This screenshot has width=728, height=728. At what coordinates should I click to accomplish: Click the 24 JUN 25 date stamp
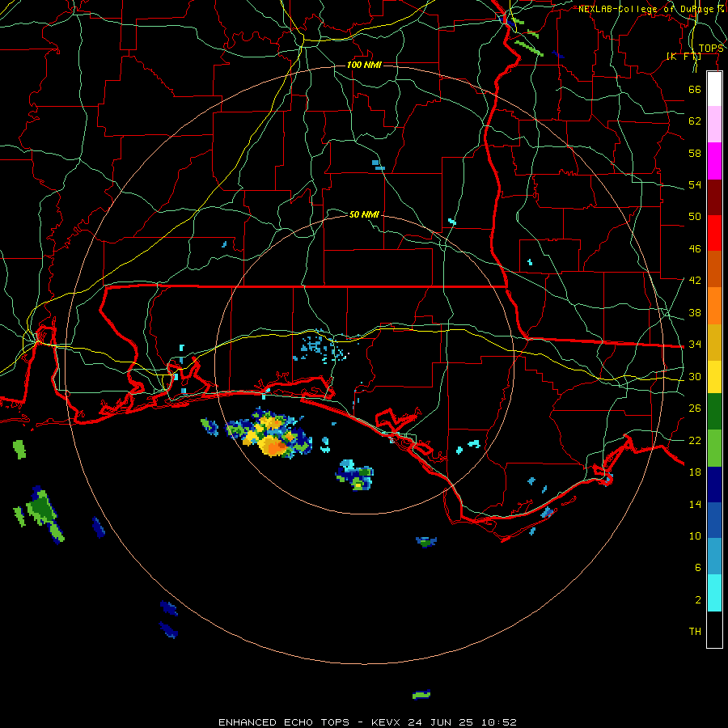click(441, 722)
